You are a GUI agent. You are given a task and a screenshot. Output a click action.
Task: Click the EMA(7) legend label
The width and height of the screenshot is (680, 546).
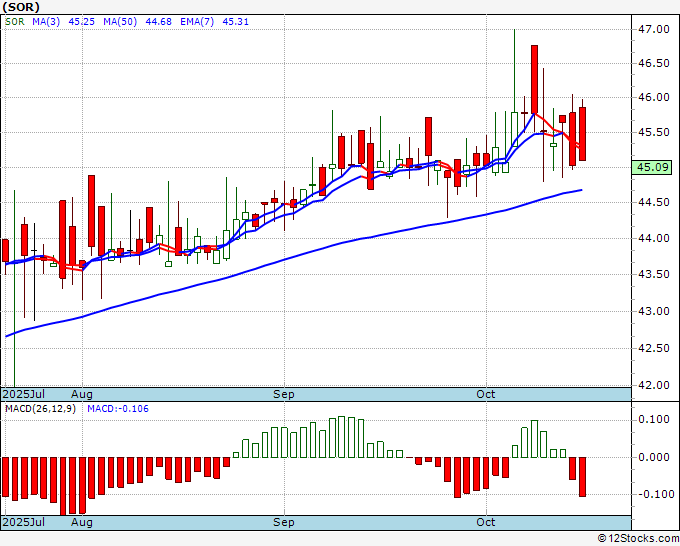point(197,22)
